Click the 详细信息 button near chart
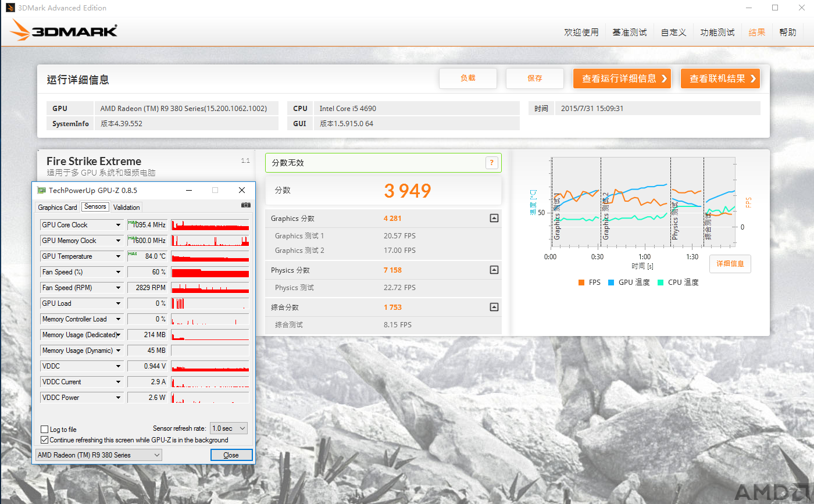Image resolution: width=814 pixels, height=504 pixels. coord(730,264)
